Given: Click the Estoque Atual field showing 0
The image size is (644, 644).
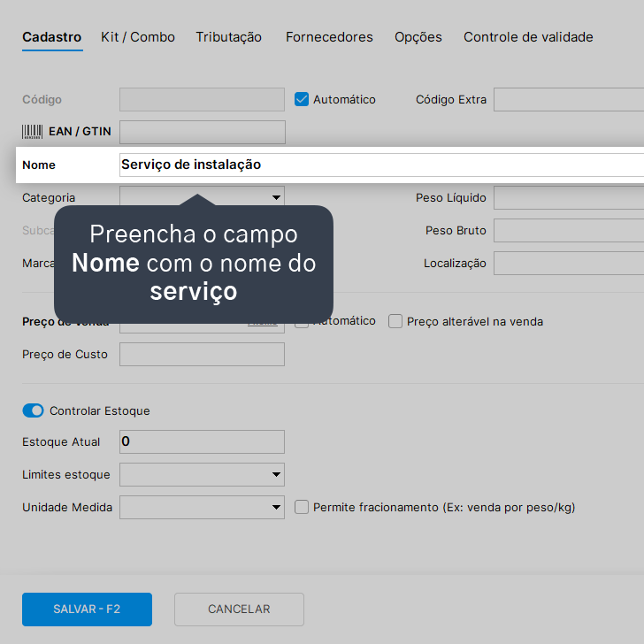Looking at the screenshot, I should [x=202, y=442].
